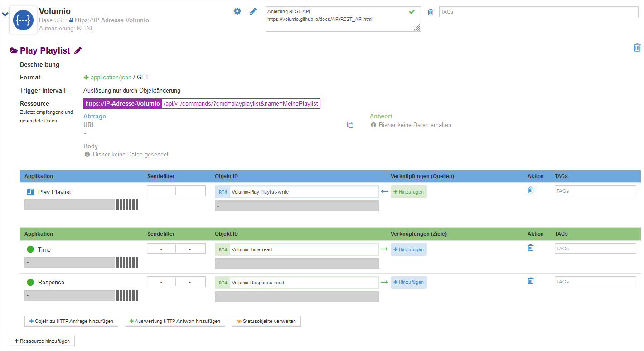
Task: Click Objekt zu HTTP Anfrage hinzufügen
Action: click(x=72, y=321)
